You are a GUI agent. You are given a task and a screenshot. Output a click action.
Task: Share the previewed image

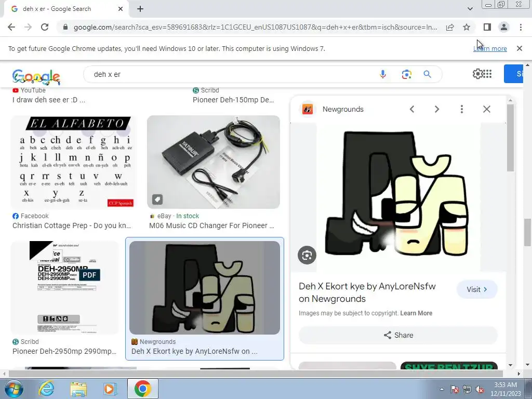(x=398, y=335)
